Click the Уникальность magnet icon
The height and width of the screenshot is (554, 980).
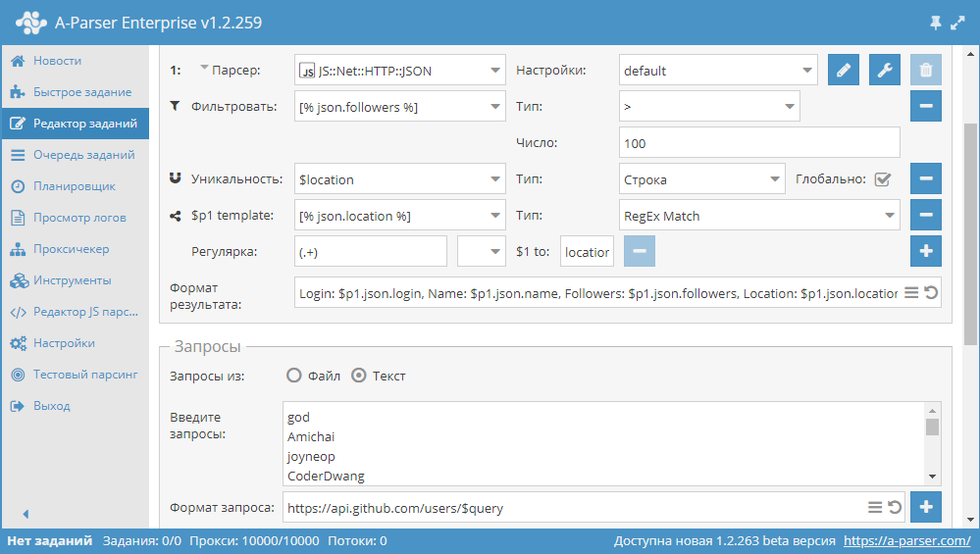point(175,178)
